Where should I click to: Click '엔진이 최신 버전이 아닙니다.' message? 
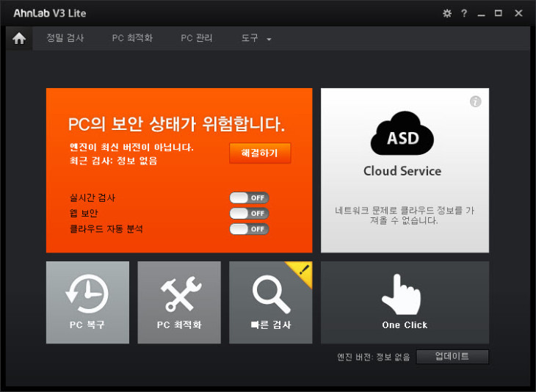131,148
